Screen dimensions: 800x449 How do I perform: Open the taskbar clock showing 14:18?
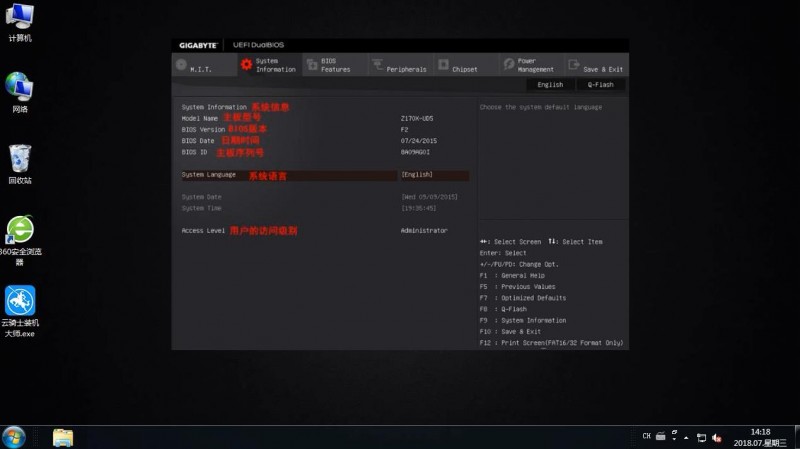760,437
